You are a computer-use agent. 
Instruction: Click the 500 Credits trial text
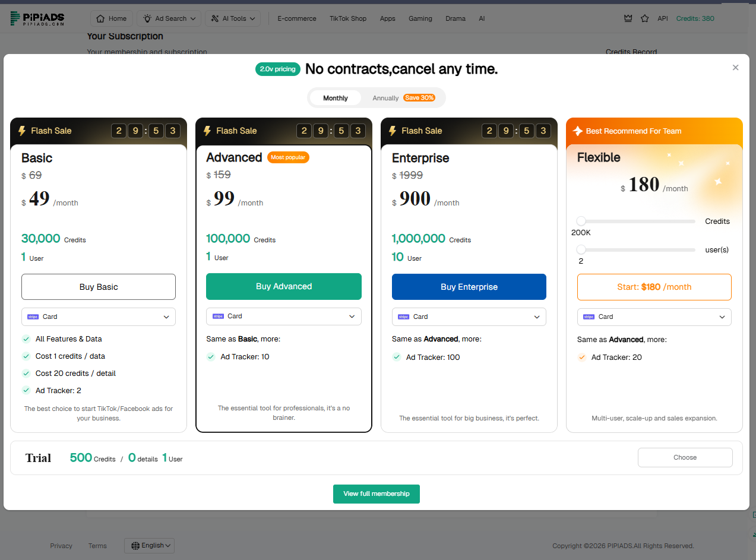(x=93, y=458)
